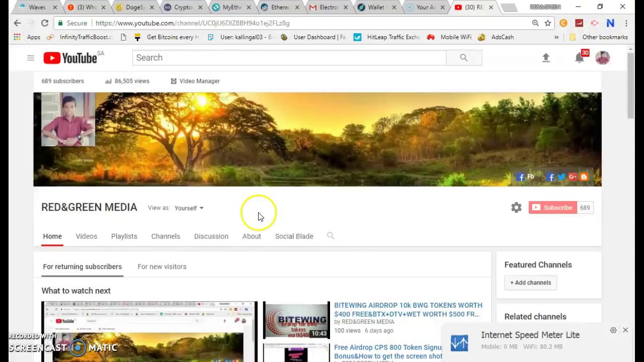The image size is (644, 362).
Task: Open the featured video player thumbnail
Action: tap(149, 332)
